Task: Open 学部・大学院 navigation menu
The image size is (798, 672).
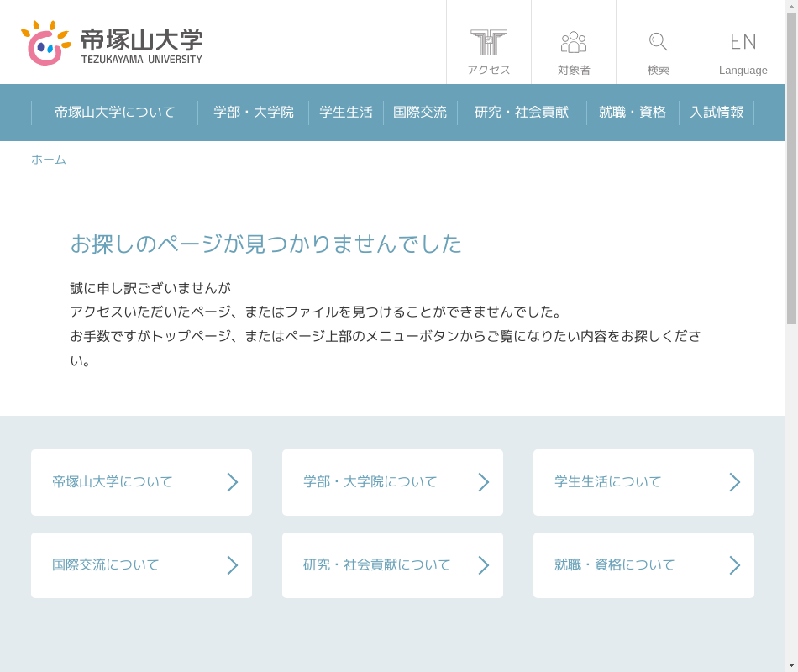Action: click(254, 113)
